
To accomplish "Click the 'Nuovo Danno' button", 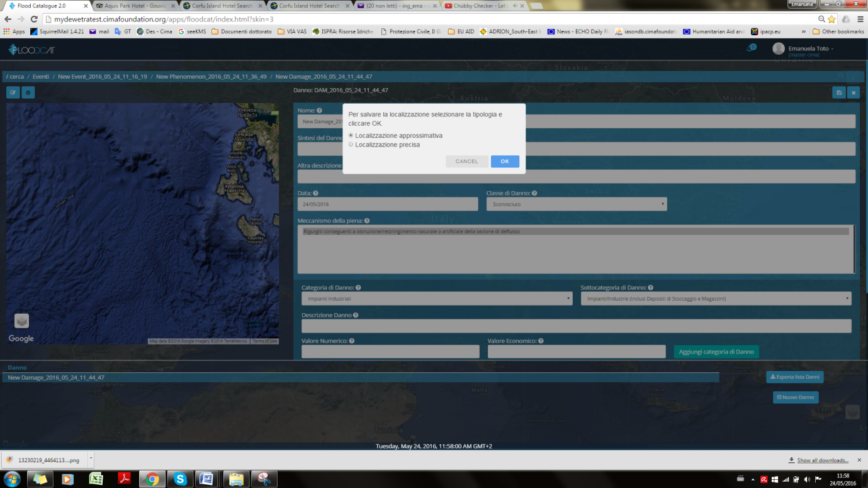I will click(x=796, y=397).
